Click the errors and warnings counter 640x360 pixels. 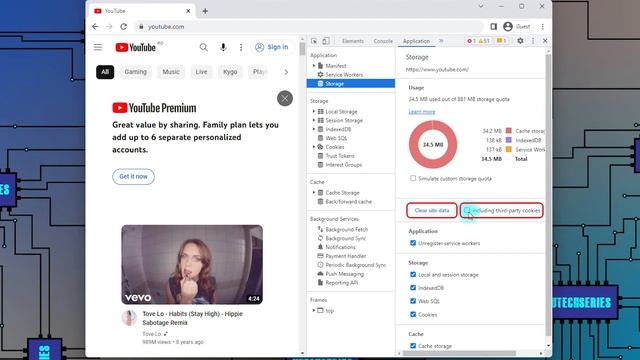pos(478,41)
